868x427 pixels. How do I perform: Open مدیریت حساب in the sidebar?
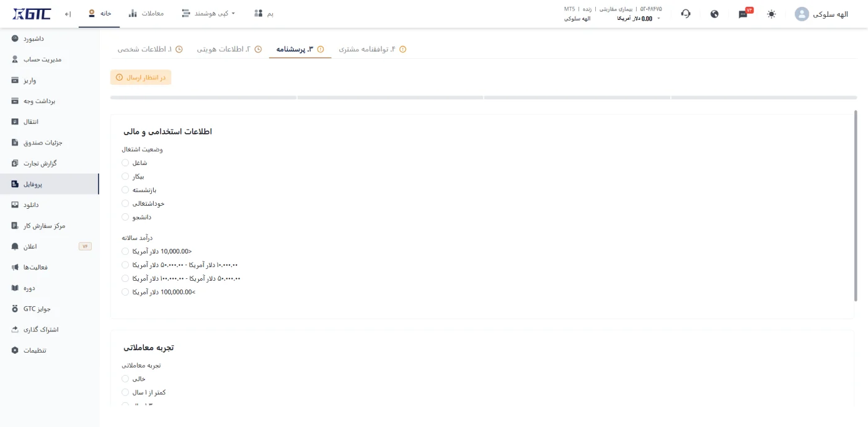(x=50, y=59)
